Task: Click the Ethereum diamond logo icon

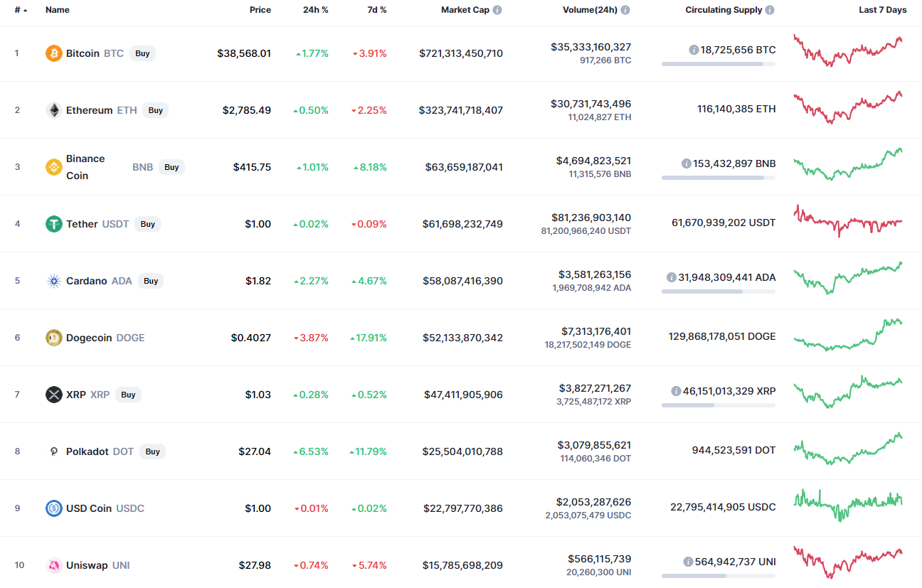Action: coord(54,110)
